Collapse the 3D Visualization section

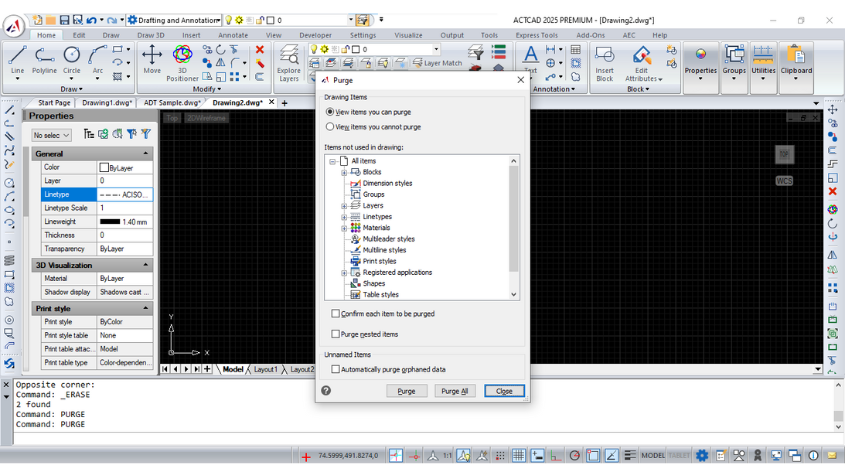pos(146,265)
